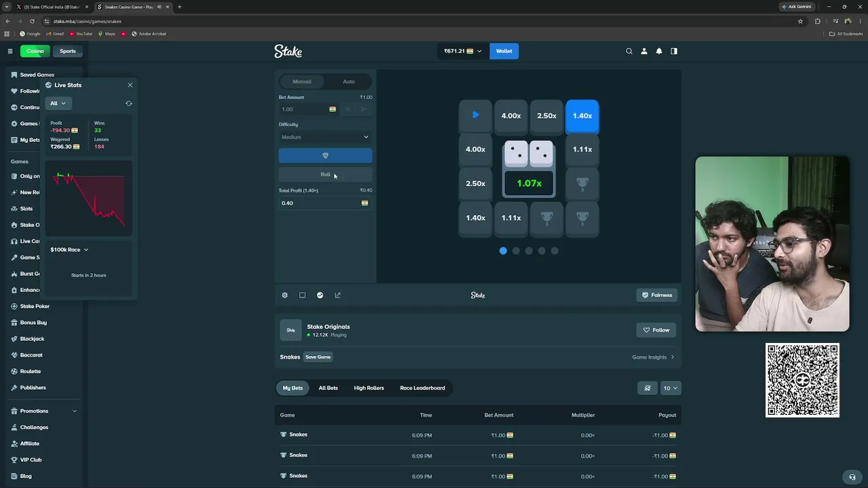Close the Live Stats panel

pyautogui.click(x=130, y=85)
